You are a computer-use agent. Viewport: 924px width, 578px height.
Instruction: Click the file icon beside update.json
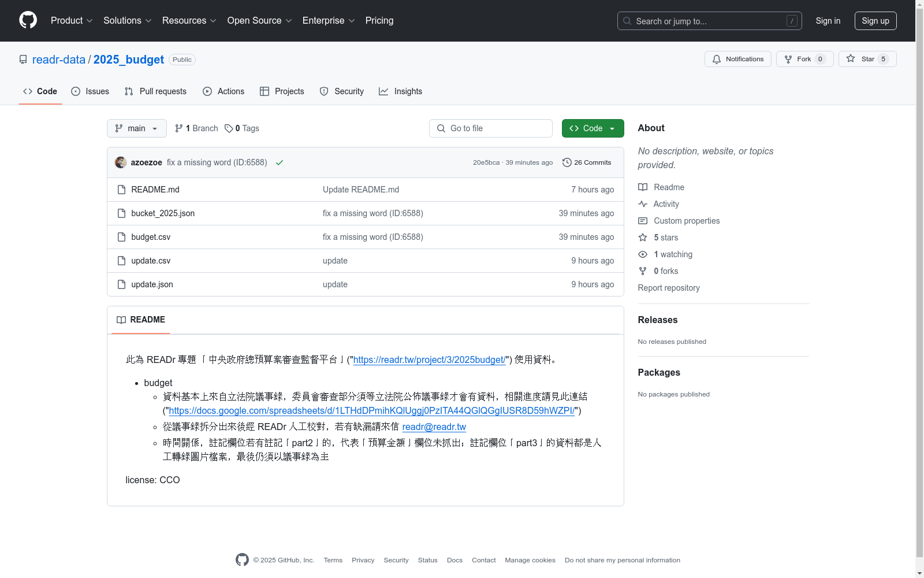pos(121,284)
